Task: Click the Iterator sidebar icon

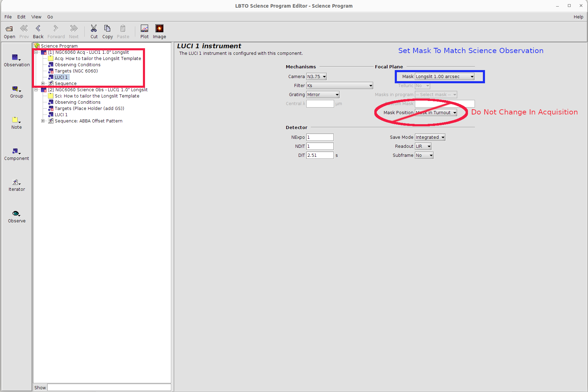Action: pyautogui.click(x=16, y=183)
